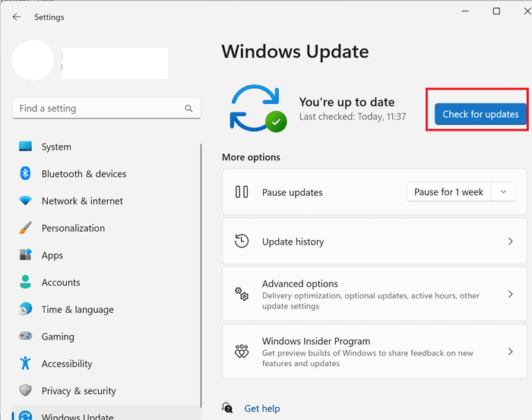Select Windows Update in sidebar
The height and width of the screenshot is (420, 532).
pos(106,413)
